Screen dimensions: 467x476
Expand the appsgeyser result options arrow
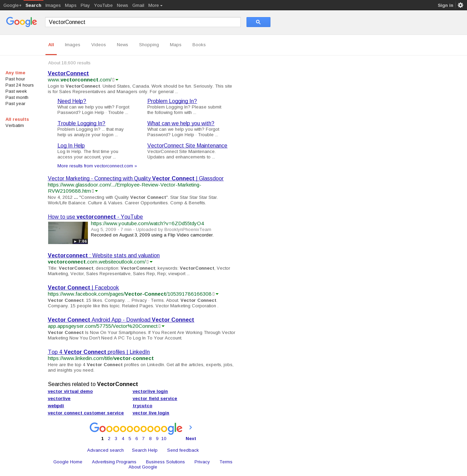[x=163, y=326]
